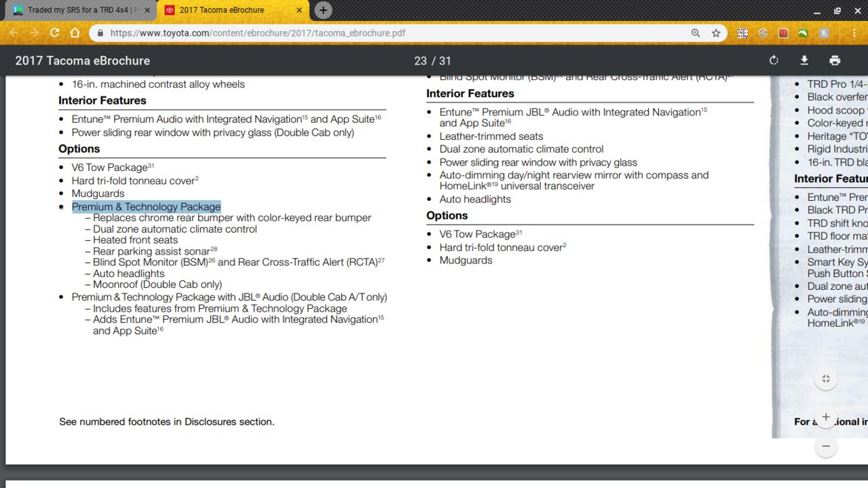This screenshot has height=488, width=868.
Task: Open the paint palette extension icon
Action: [x=763, y=33]
